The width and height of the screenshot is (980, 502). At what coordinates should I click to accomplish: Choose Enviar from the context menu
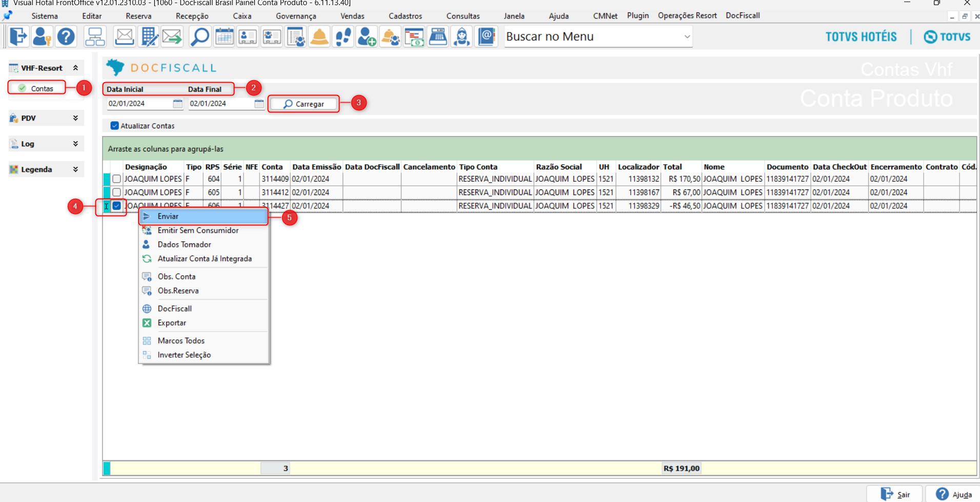click(204, 217)
